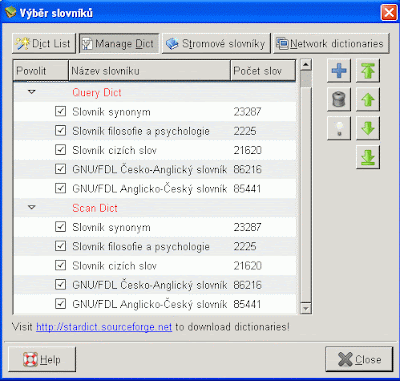Click the delete dictionary trash icon
This screenshot has height=381, width=400.
339,99
